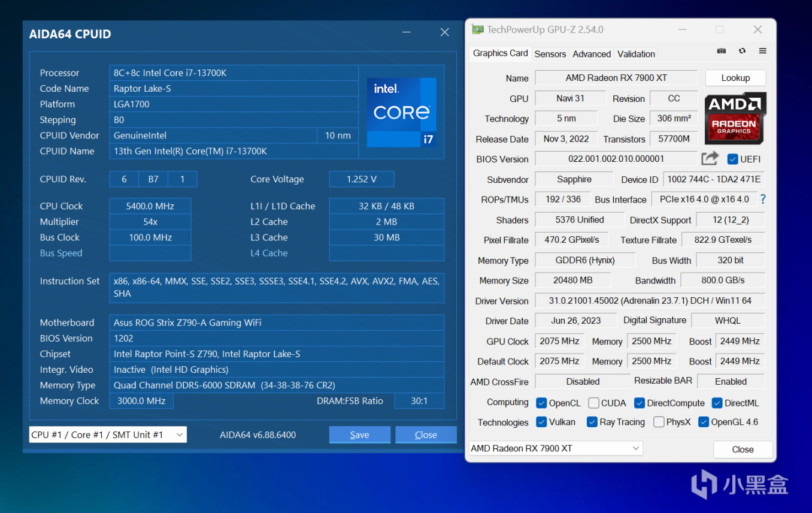Enable the PhysX checkbox
This screenshot has height=513, width=812.
[659, 422]
